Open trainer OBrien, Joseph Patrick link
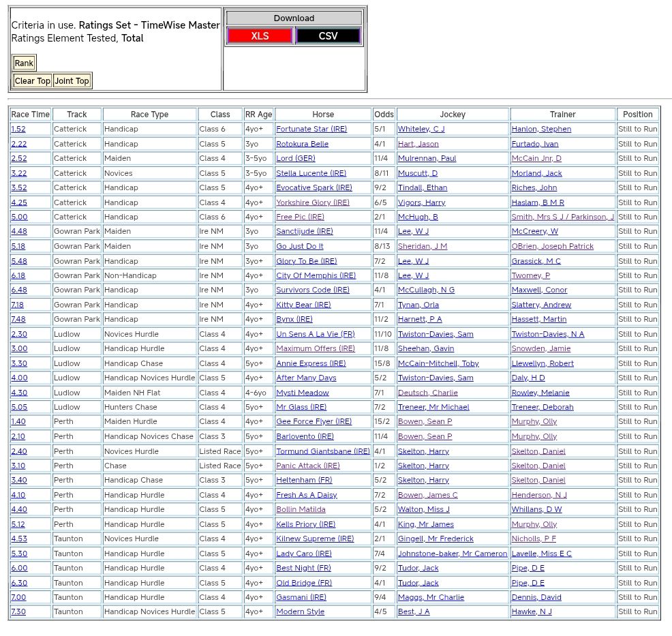672x636 pixels. point(552,246)
